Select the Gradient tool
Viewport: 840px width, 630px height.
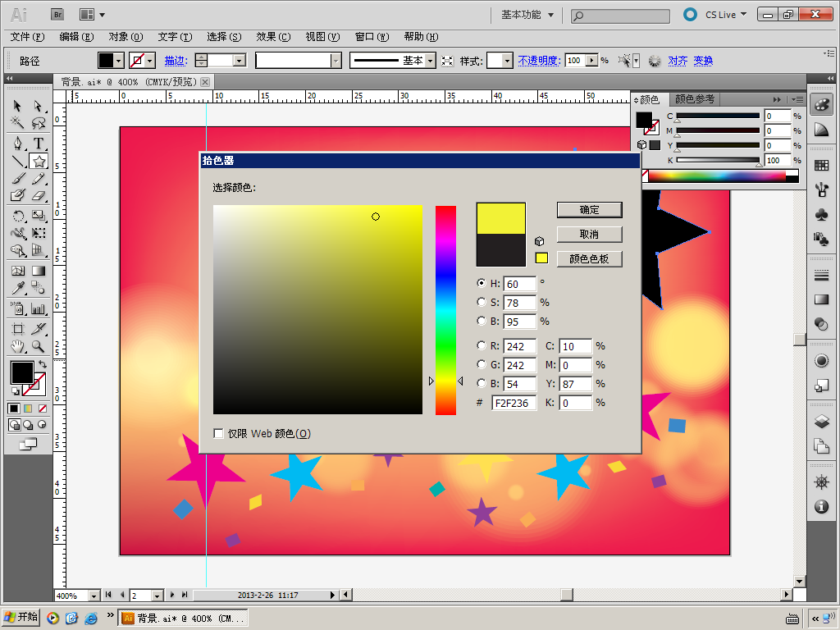point(38,271)
